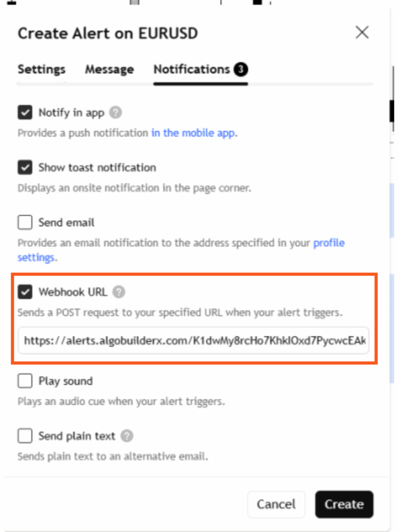This screenshot has width=399, height=532.
Task: Open the profile settings link
Action: tap(181, 250)
